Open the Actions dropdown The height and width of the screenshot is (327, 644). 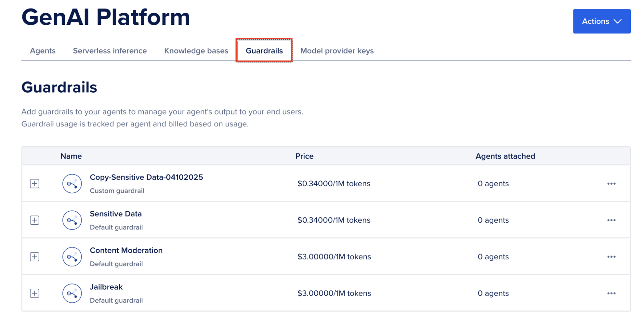point(601,21)
